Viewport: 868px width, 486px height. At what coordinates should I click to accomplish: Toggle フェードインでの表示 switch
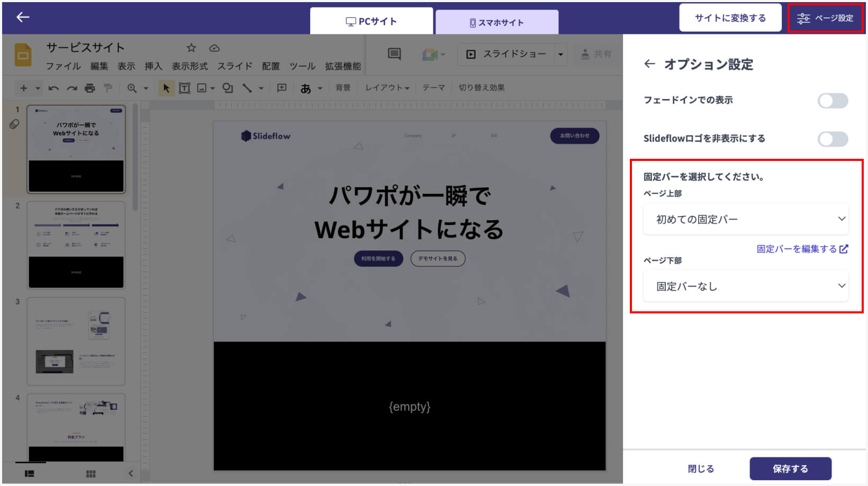tap(833, 101)
